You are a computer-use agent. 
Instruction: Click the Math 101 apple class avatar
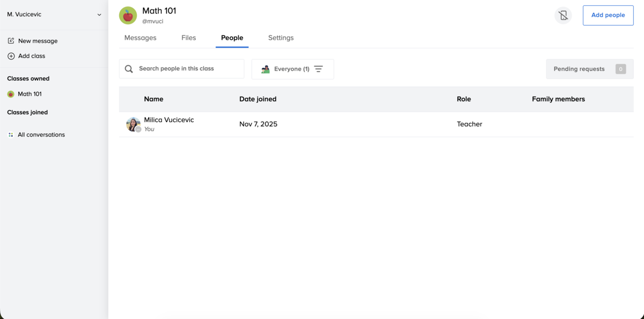tap(128, 16)
